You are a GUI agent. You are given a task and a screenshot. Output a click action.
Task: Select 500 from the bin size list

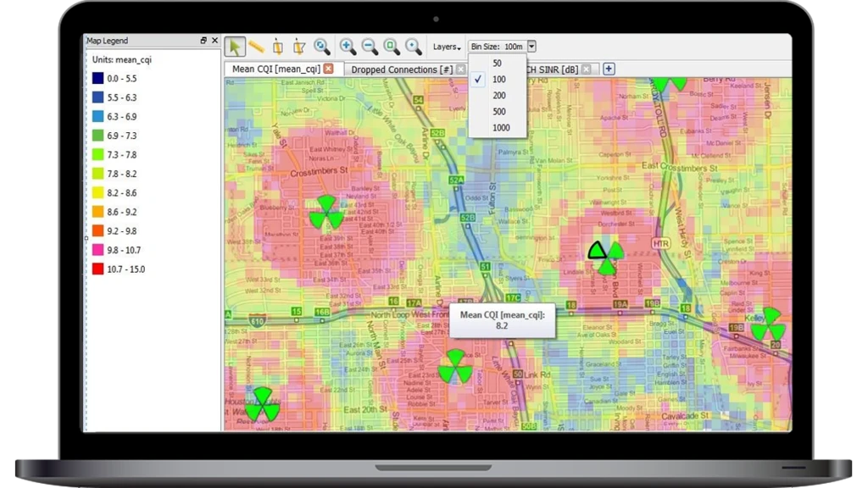(500, 111)
